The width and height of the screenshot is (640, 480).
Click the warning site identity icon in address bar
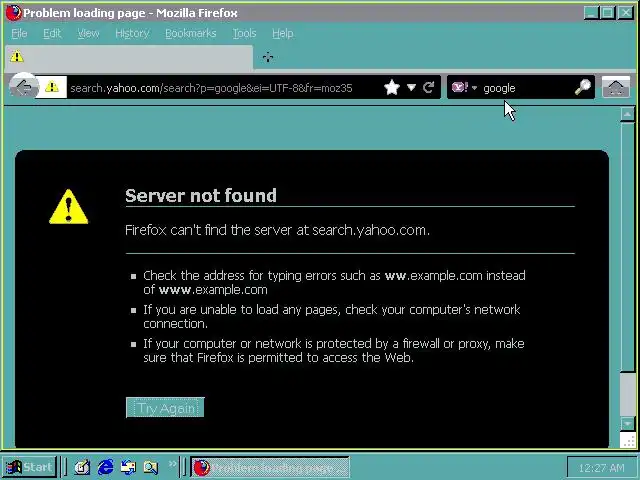pos(52,87)
